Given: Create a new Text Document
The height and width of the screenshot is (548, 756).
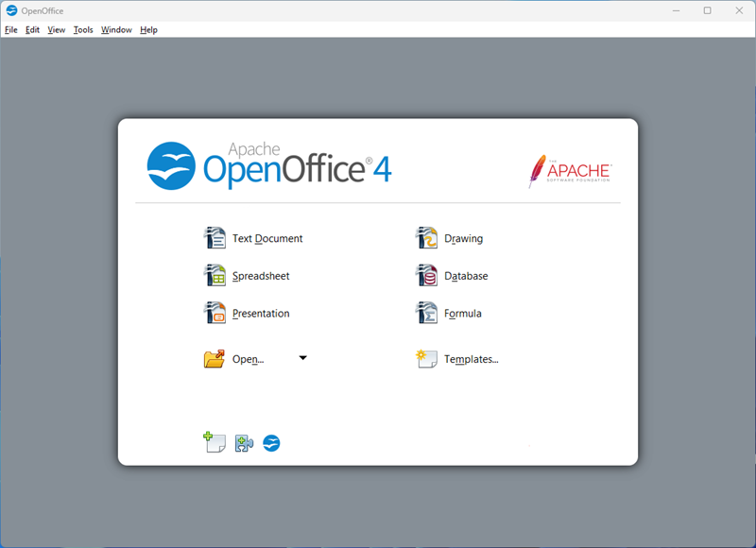Looking at the screenshot, I should [x=253, y=238].
